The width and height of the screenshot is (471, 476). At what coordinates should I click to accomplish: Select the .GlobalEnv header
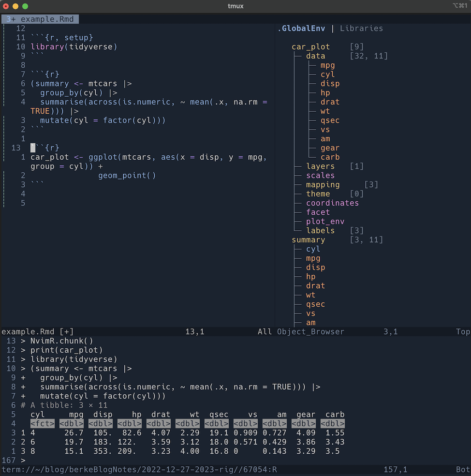(x=301, y=28)
